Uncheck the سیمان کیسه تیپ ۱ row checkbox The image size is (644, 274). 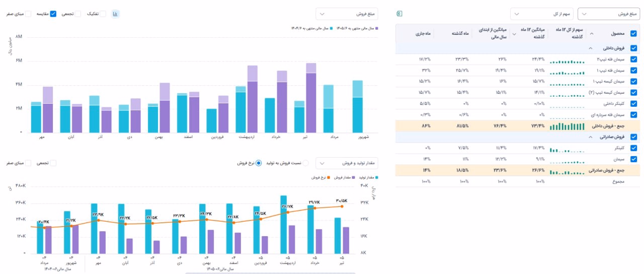tap(633, 81)
